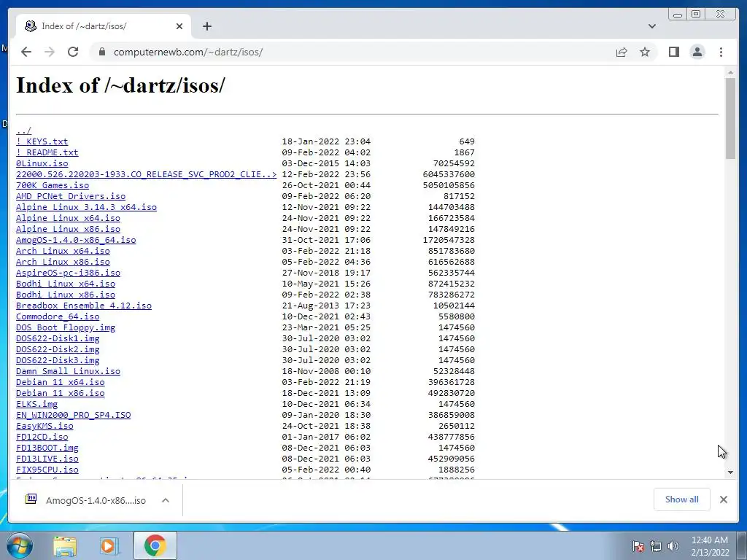Click the Alpine_Linux_x86.iso link
747x560 pixels.
pos(68,229)
